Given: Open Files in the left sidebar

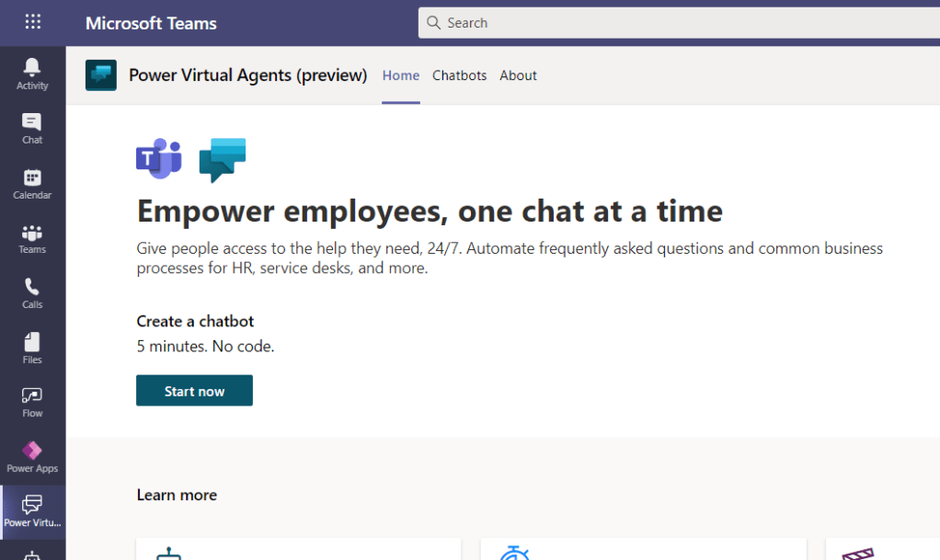Looking at the screenshot, I should 32,348.
